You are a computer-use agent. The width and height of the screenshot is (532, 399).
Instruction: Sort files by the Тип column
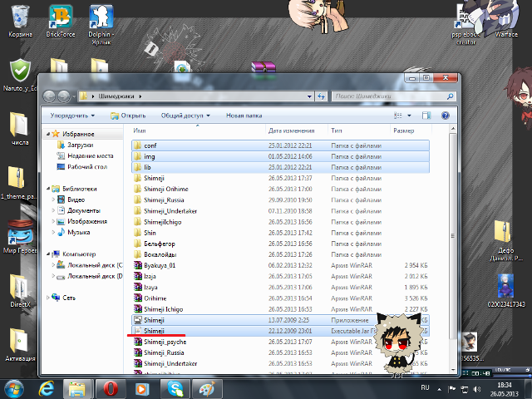[337, 131]
